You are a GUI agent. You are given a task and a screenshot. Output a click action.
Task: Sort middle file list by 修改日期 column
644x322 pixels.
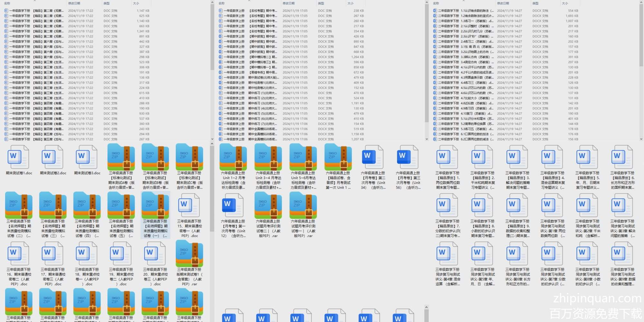click(289, 3)
